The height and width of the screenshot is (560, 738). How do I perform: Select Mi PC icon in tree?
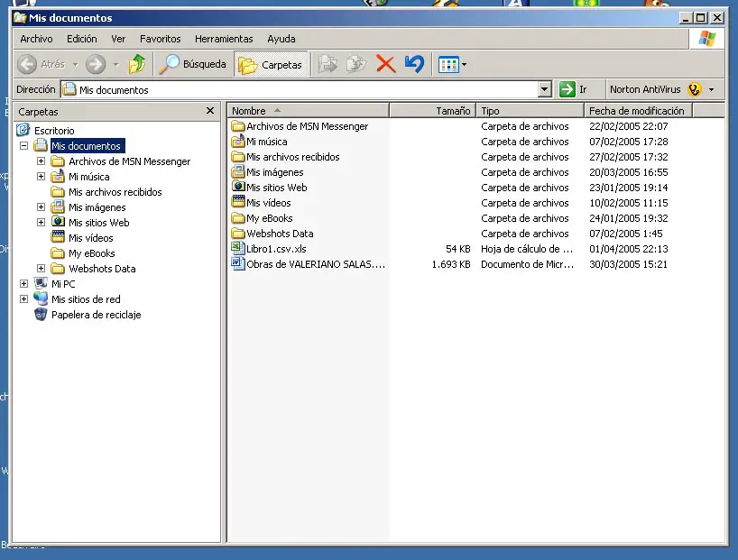click(41, 283)
